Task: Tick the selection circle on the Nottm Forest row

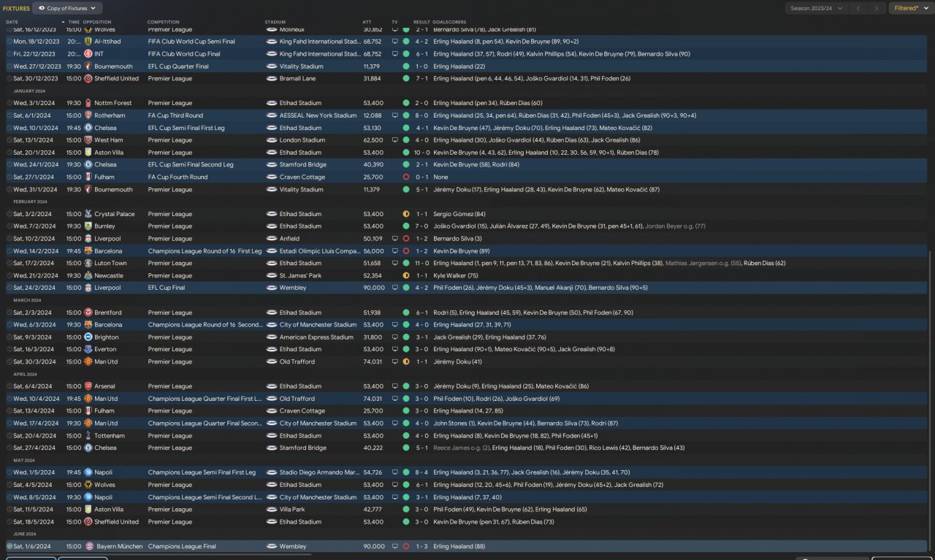Action: (x=9, y=103)
